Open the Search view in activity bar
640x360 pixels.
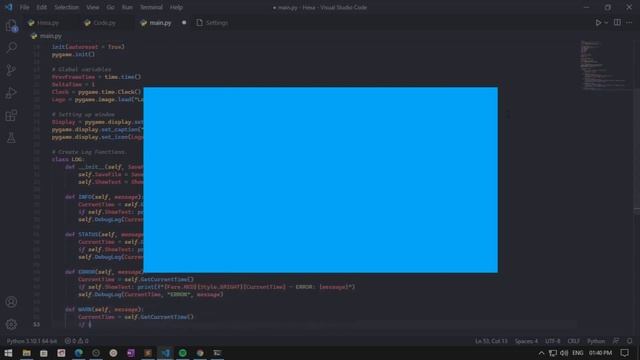point(11,48)
